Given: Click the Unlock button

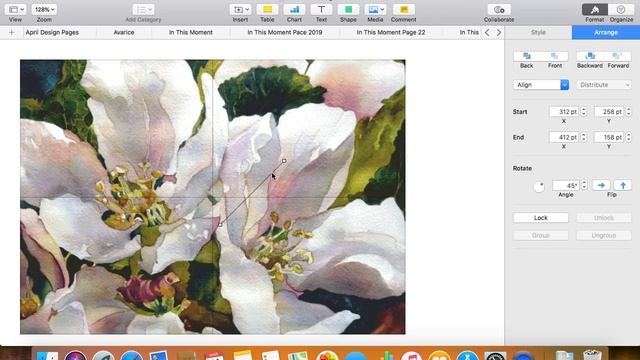Looking at the screenshot, I should (604, 218).
